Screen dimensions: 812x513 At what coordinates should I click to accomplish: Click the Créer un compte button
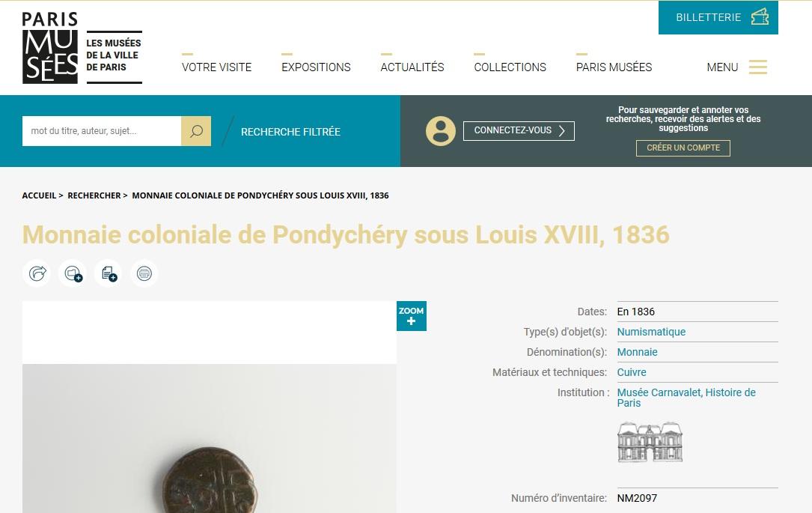[683, 148]
